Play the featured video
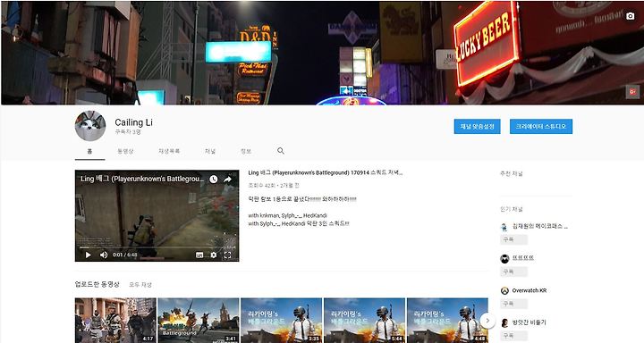This screenshot has width=644, height=343. click(x=88, y=255)
